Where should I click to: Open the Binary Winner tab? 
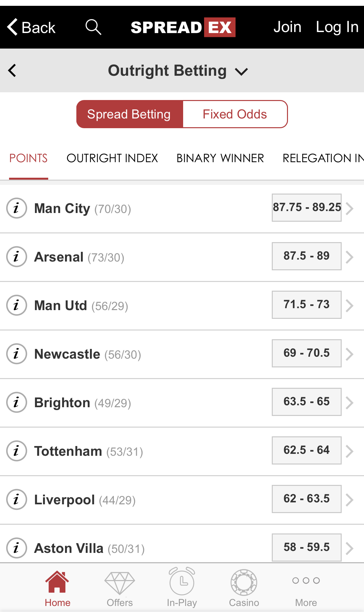click(x=220, y=158)
